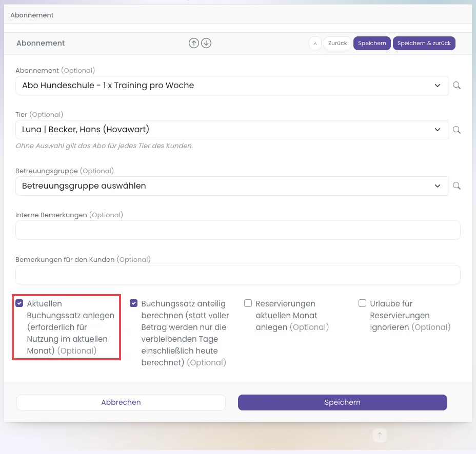Click the move-down circled arrow icon
This screenshot has height=454, width=476.
[206, 43]
